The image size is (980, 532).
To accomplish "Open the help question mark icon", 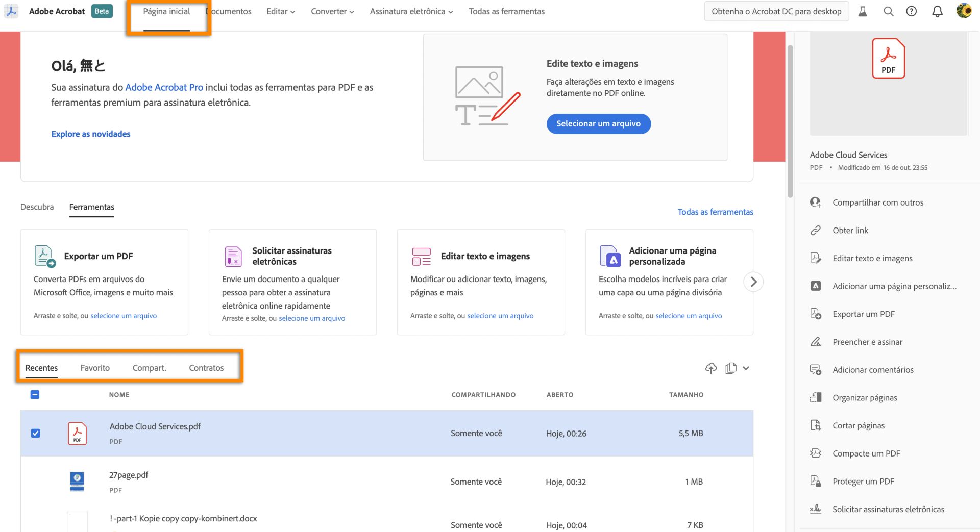I will [912, 11].
